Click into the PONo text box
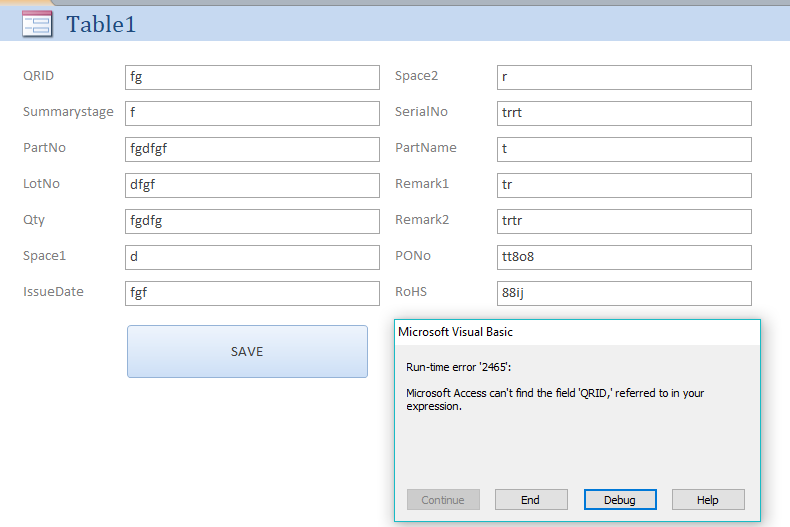This screenshot has height=527, width=790. coord(624,257)
